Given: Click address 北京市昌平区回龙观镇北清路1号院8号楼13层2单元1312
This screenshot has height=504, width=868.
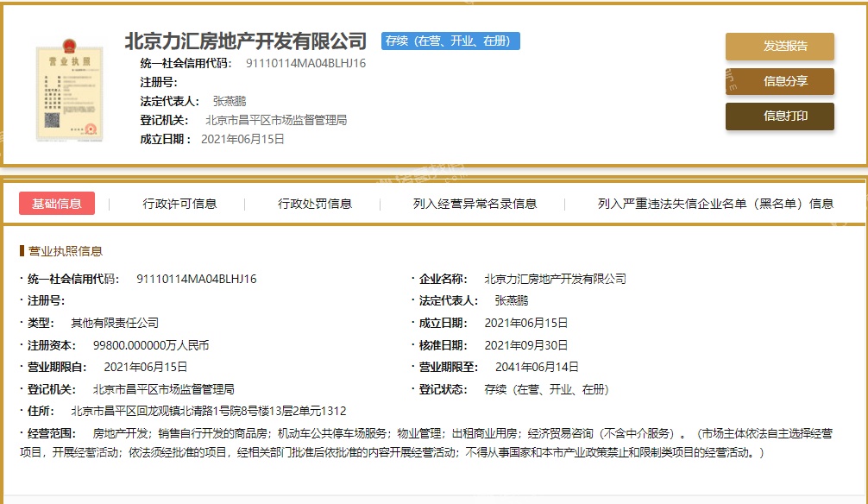Looking at the screenshot, I should (209, 411).
